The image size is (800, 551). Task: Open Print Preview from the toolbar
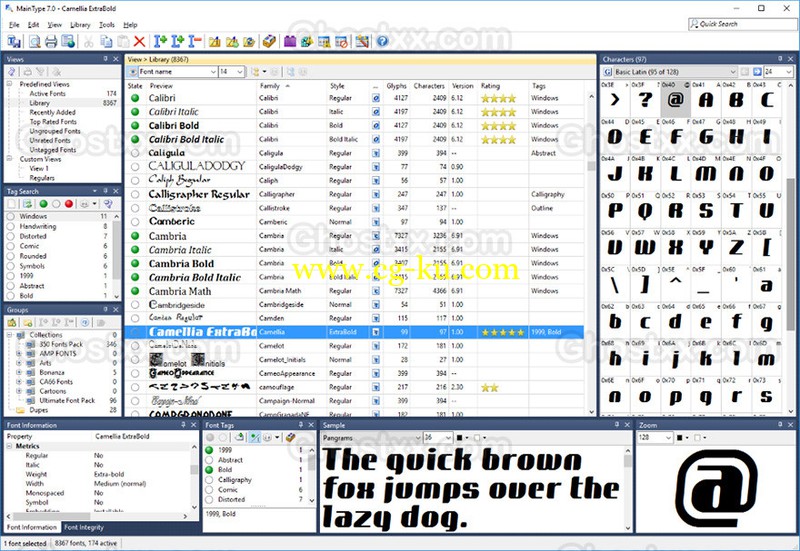pos(34,41)
